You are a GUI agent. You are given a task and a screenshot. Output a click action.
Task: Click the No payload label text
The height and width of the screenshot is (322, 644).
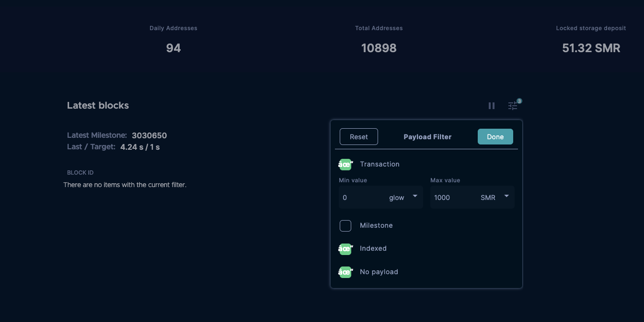tap(379, 272)
